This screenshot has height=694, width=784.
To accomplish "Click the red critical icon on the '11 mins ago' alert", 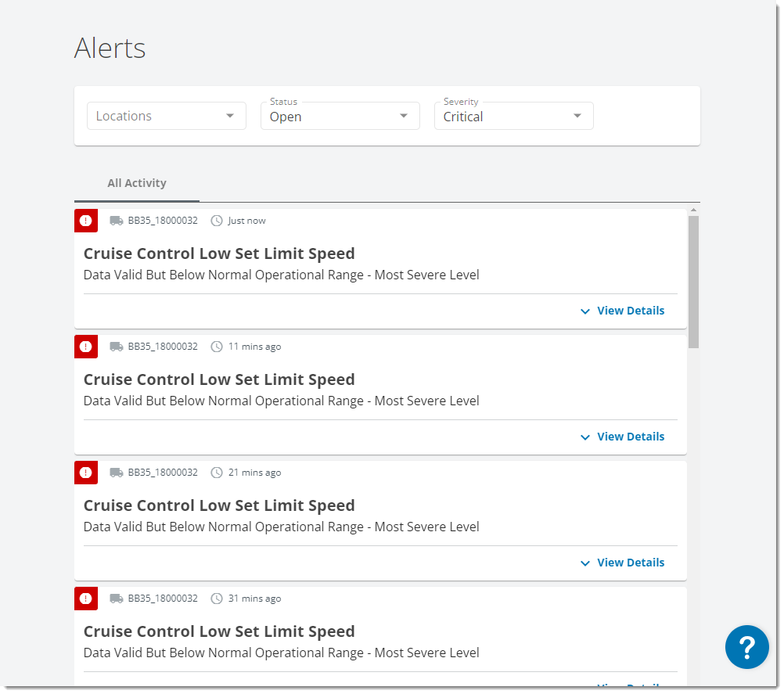I will (x=86, y=347).
